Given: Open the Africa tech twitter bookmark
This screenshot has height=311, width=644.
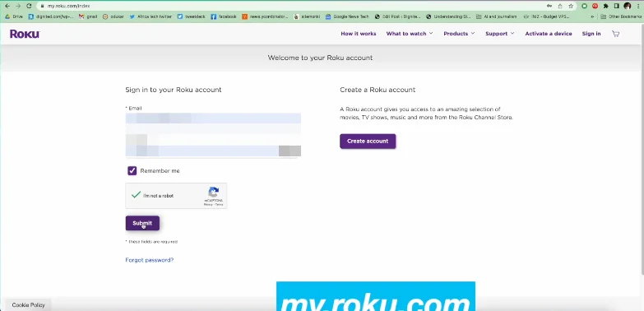Looking at the screenshot, I should pos(151,16).
